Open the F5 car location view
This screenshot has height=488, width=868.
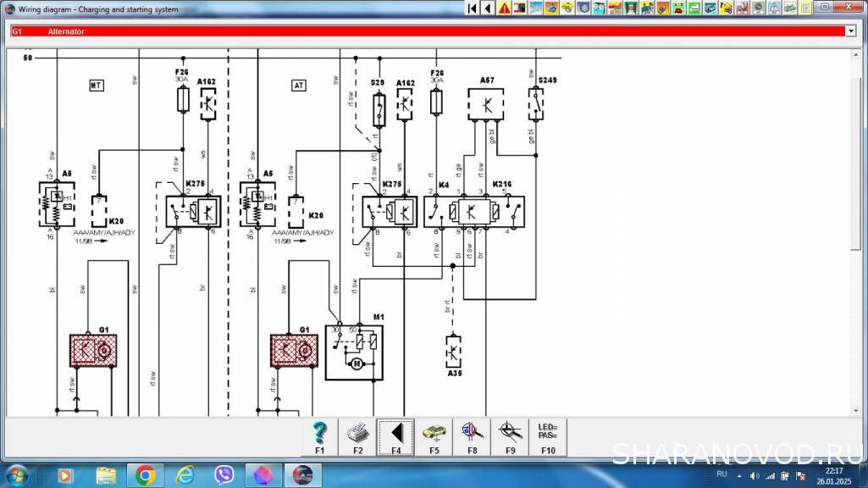pos(434,437)
